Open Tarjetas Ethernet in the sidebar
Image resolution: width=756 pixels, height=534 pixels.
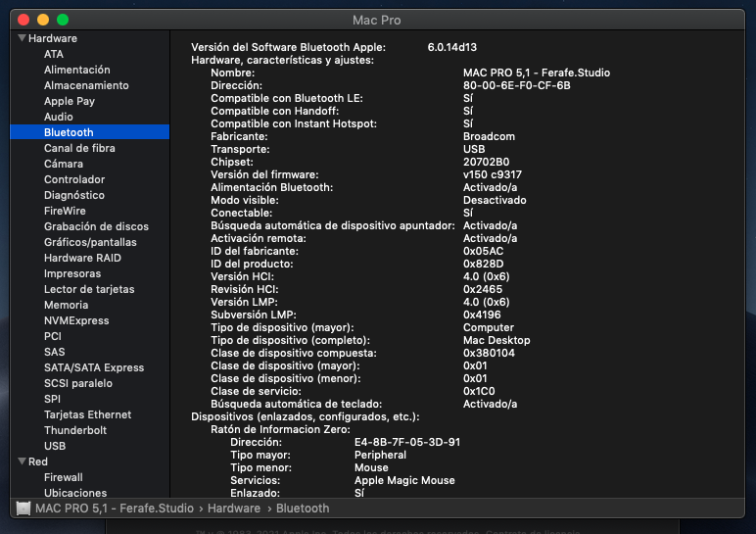[90, 414]
